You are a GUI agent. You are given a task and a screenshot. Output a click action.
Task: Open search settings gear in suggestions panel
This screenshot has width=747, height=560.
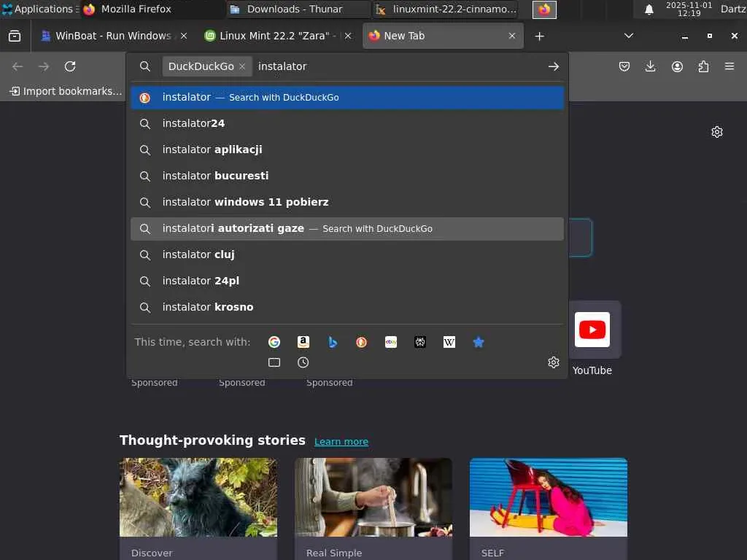coord(553,362)
